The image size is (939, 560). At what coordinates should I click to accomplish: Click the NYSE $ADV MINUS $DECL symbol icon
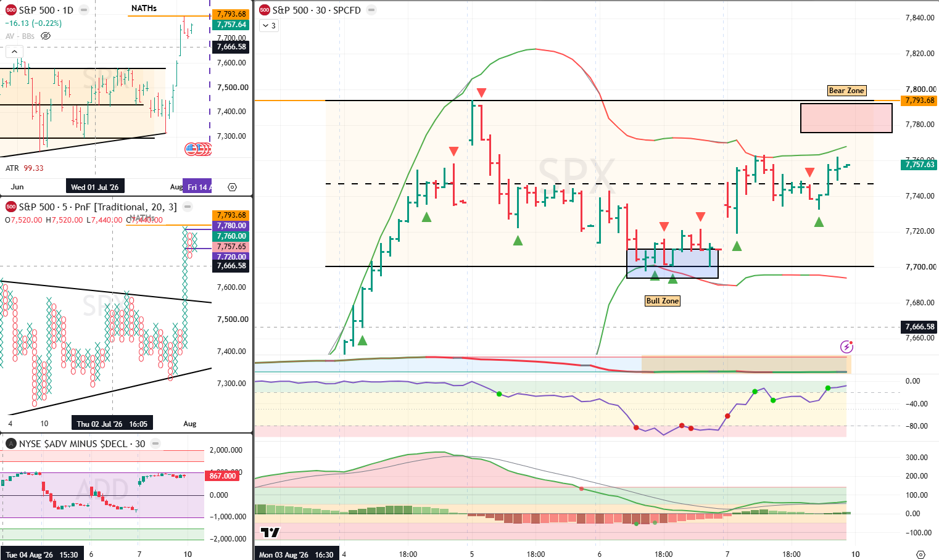10,443
